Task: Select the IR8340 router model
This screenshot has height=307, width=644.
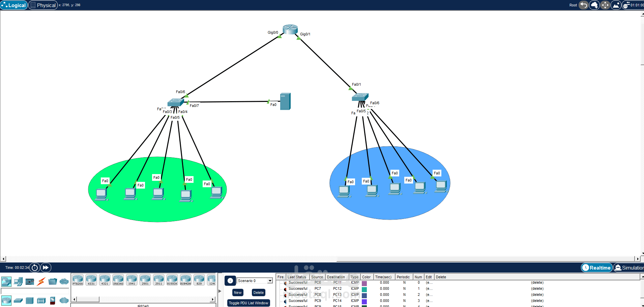Action: tap(118, 280)
